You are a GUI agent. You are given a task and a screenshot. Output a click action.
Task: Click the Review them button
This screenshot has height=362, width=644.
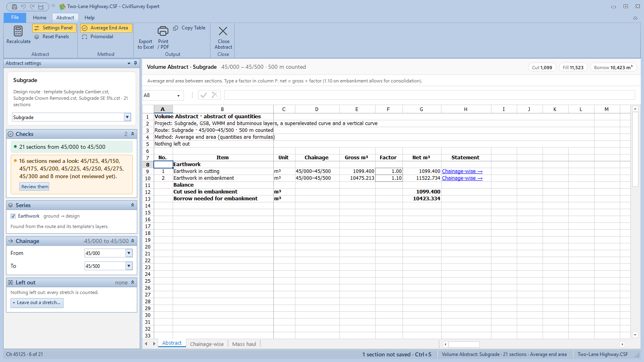(35, 187)
